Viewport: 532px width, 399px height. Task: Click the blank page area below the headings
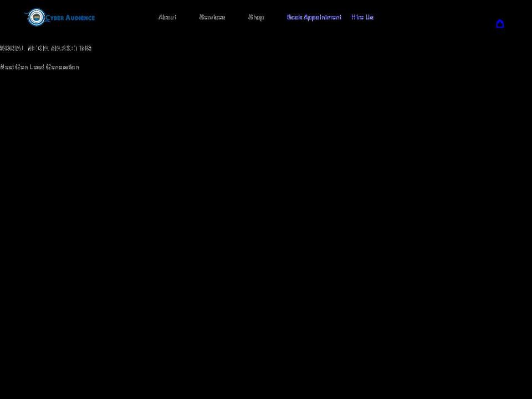coord(266,222)
